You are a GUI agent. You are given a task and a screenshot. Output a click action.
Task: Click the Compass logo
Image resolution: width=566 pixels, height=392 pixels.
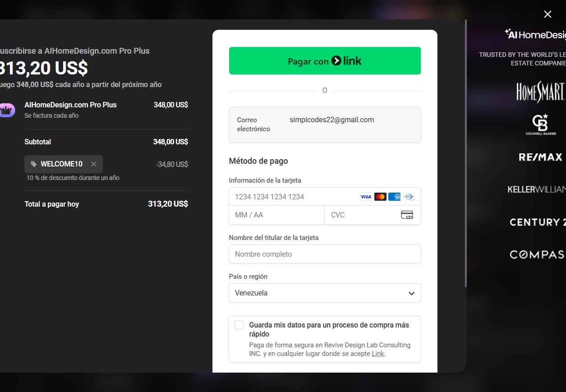[x=538, y=254]
